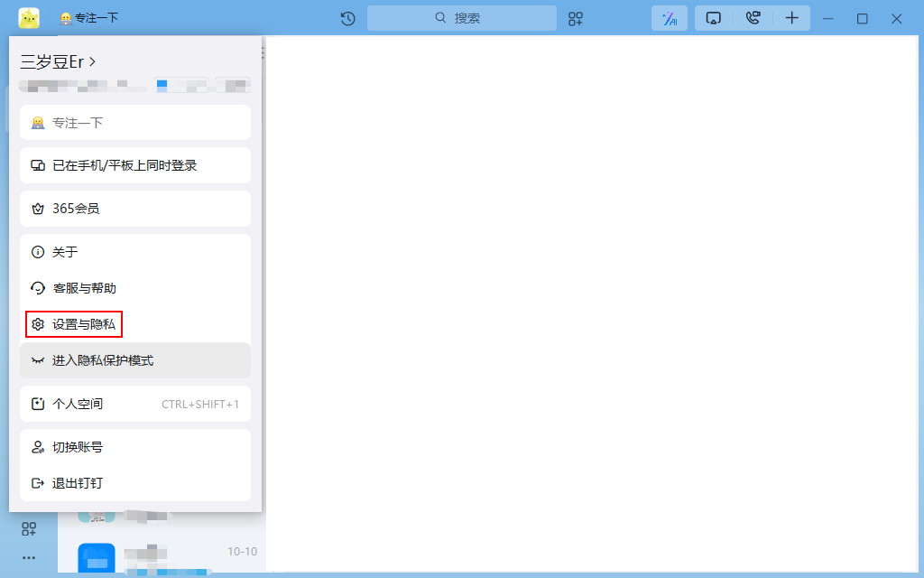Click the devices icon beside 已在手机/平板上同时登录

(38, 166)
